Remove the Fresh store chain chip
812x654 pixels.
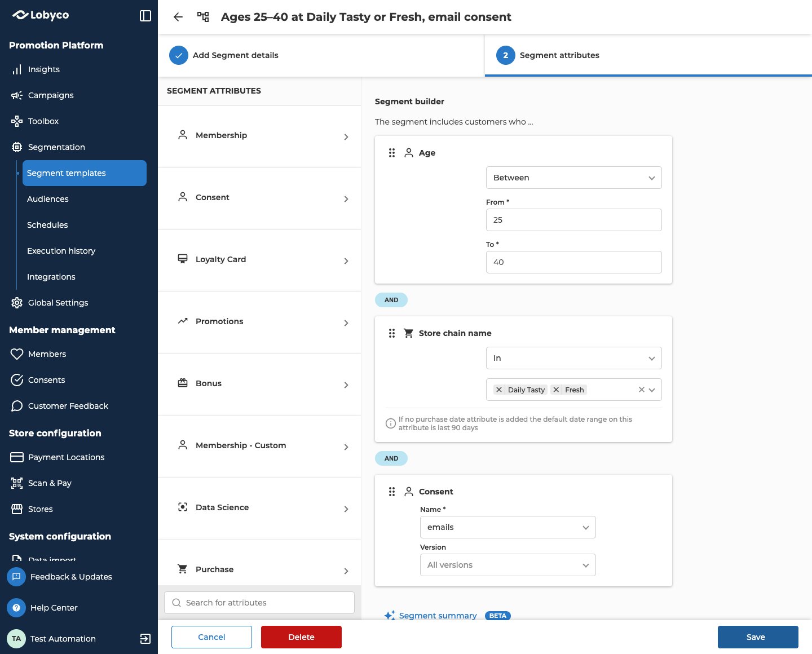pyautogui.click(x=556, y=390)
